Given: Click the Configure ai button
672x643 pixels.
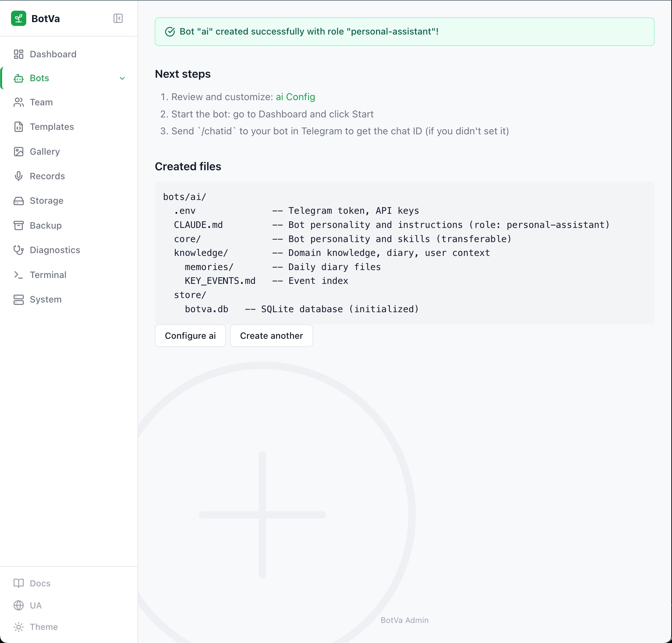Looking at the screenshot, I should (x=190, y=336).
